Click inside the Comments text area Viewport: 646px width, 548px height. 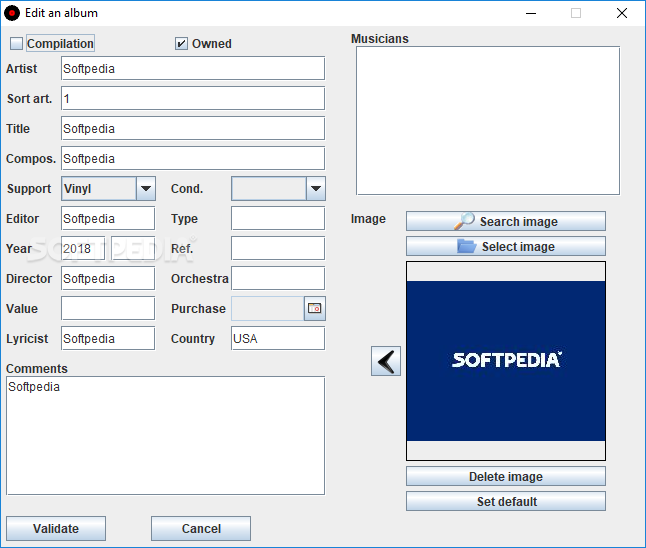tap(166, 436)
